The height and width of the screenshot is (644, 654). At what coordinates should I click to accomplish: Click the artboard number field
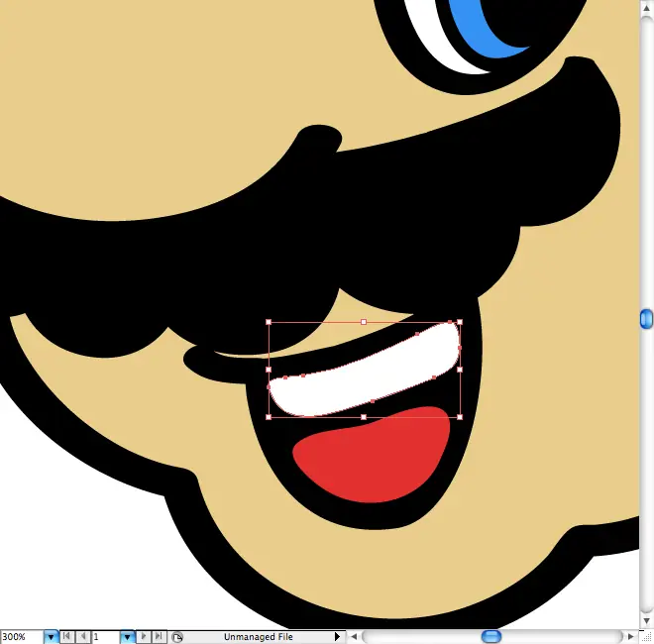click(106, 637)
